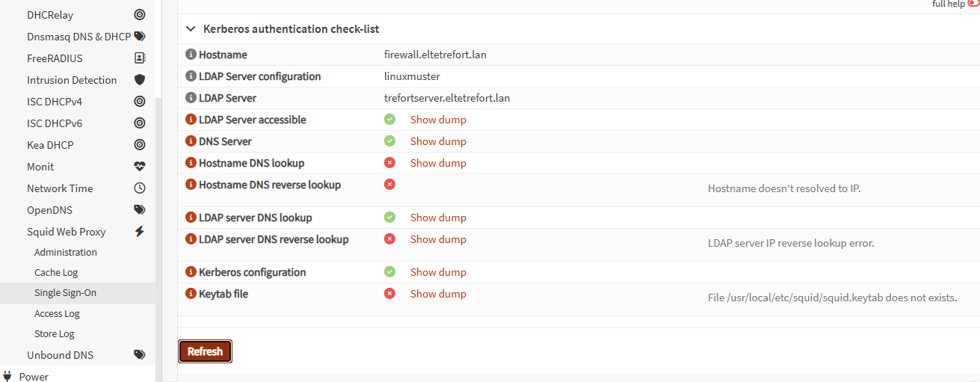Click the Squid Web Proxy lightning icon
Screen dimensions: 980x382
click(139, 232)
